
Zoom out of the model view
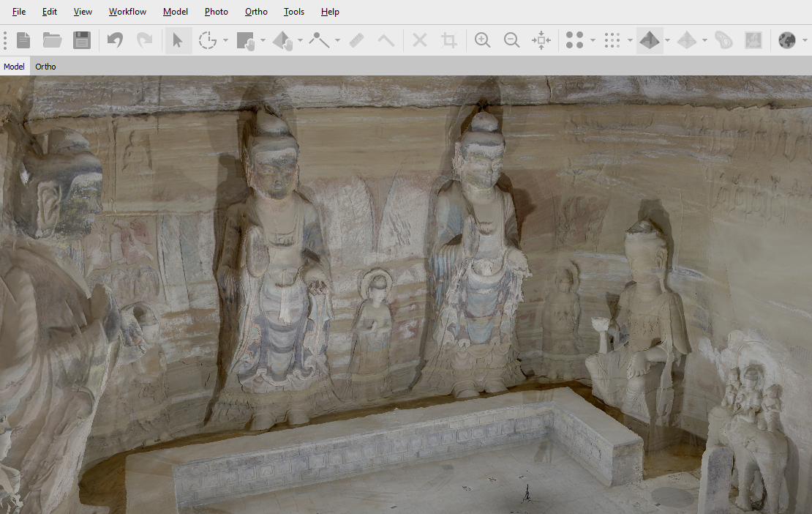click(511, 40)
